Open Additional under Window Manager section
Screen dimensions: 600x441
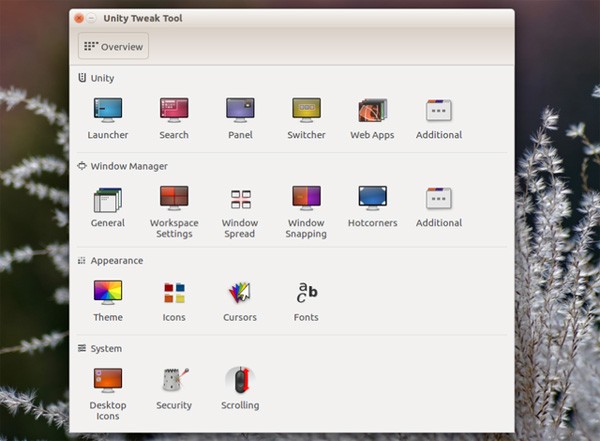[439, 198]
